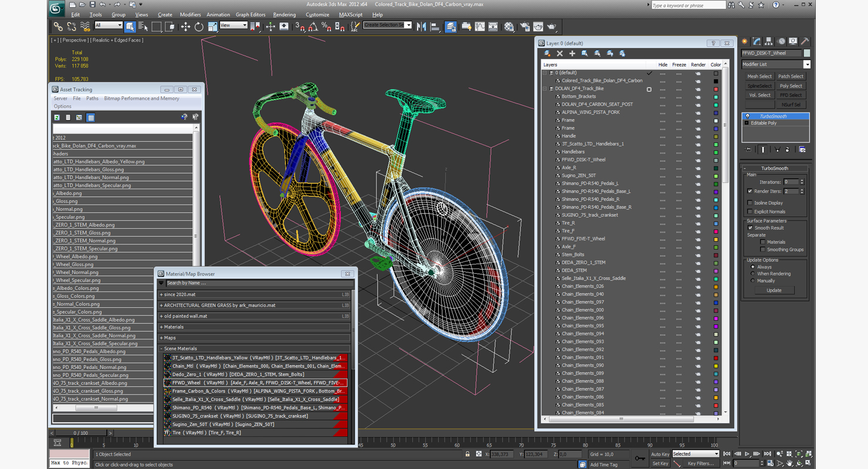The width and height of the screenshot is (868, 469).
Task: Open Create Selection Set dropdown
Action: tap(387, 25)
